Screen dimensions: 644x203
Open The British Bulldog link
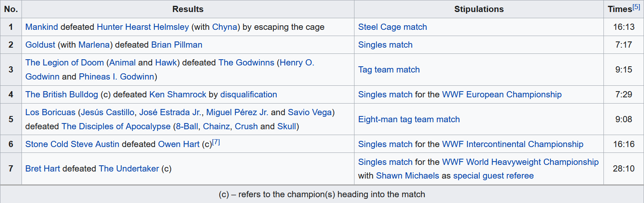(x=62, y=94)
